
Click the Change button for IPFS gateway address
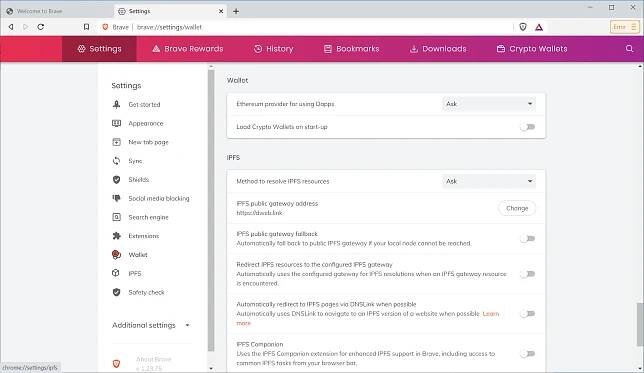coord(517,208)
